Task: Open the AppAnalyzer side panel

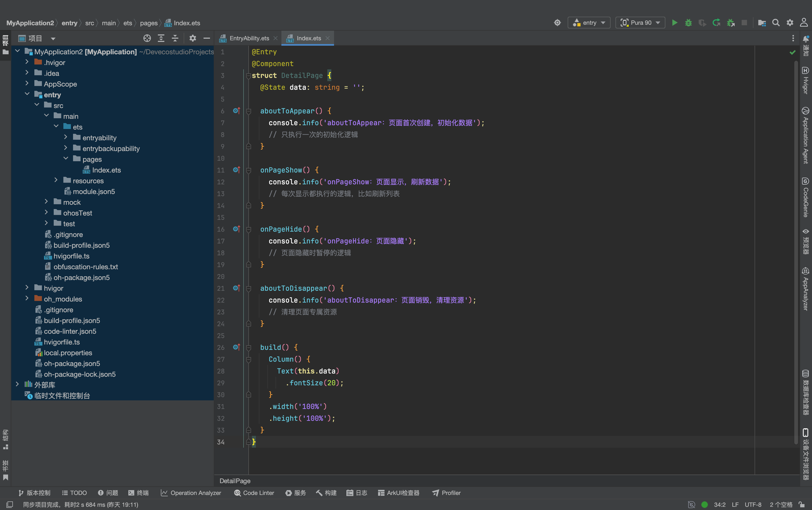Action: 806,289
